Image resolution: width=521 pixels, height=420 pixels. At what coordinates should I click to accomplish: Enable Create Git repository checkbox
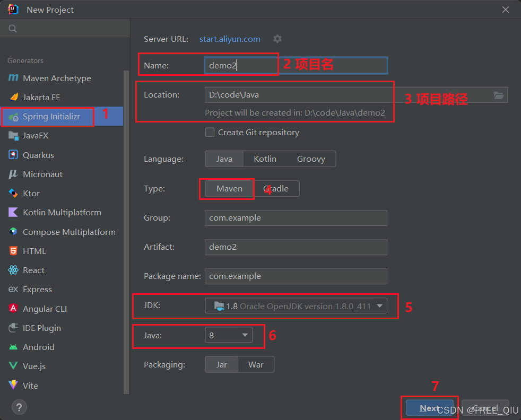pos(210,132)
